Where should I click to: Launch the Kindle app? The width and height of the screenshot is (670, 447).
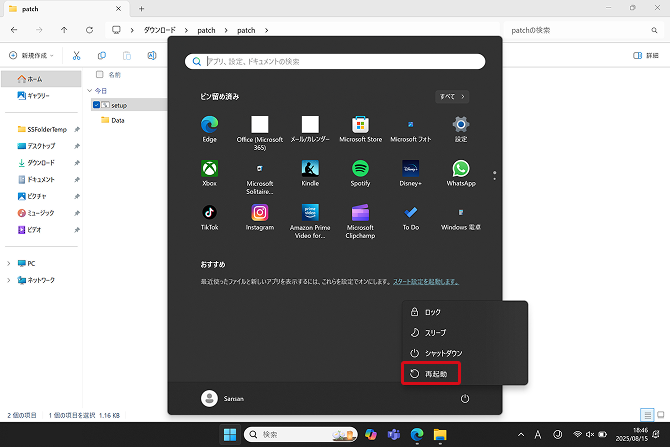(310, 173)
